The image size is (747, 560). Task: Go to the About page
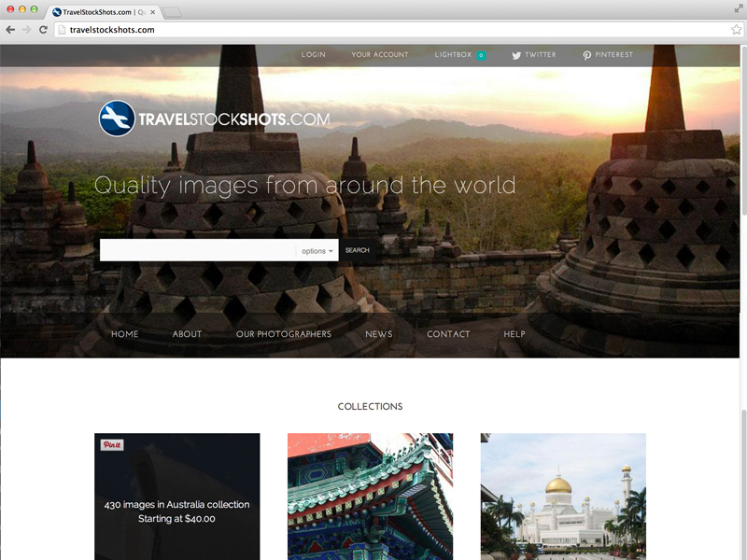[187, 334]
